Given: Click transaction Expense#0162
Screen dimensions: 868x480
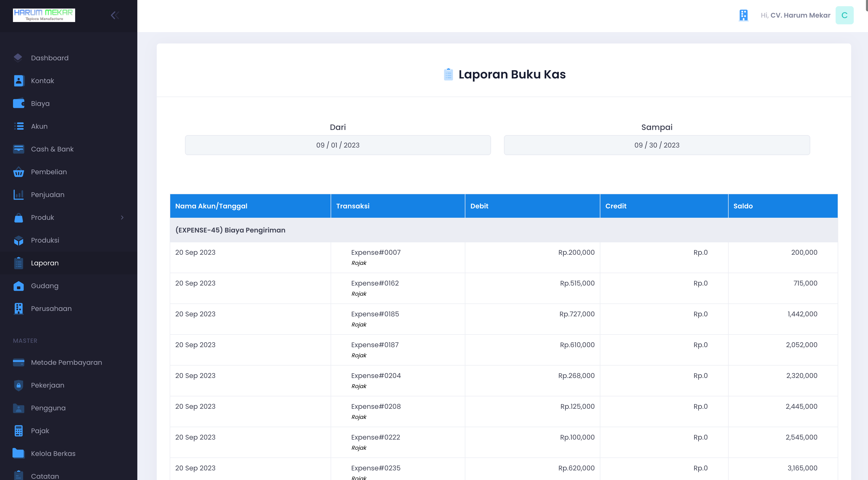Looking at the screenshot, I should coord(375,283).
